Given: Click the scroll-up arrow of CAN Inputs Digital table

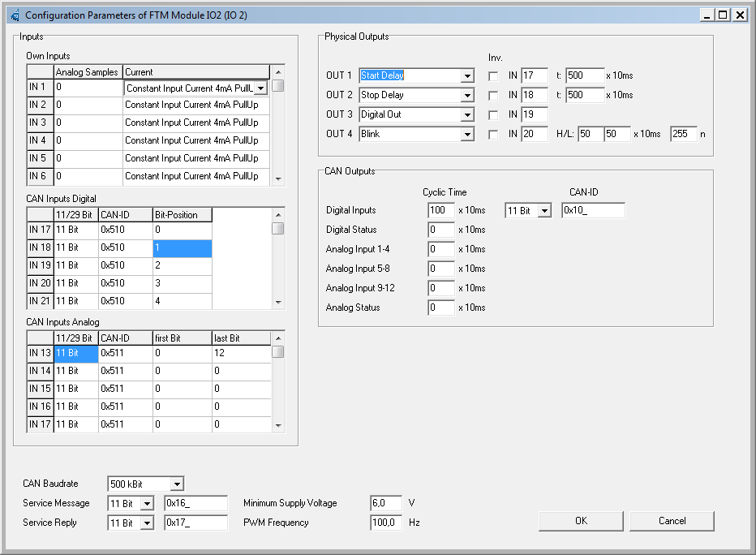Looking at the screenshot, I should click(278, 214).
